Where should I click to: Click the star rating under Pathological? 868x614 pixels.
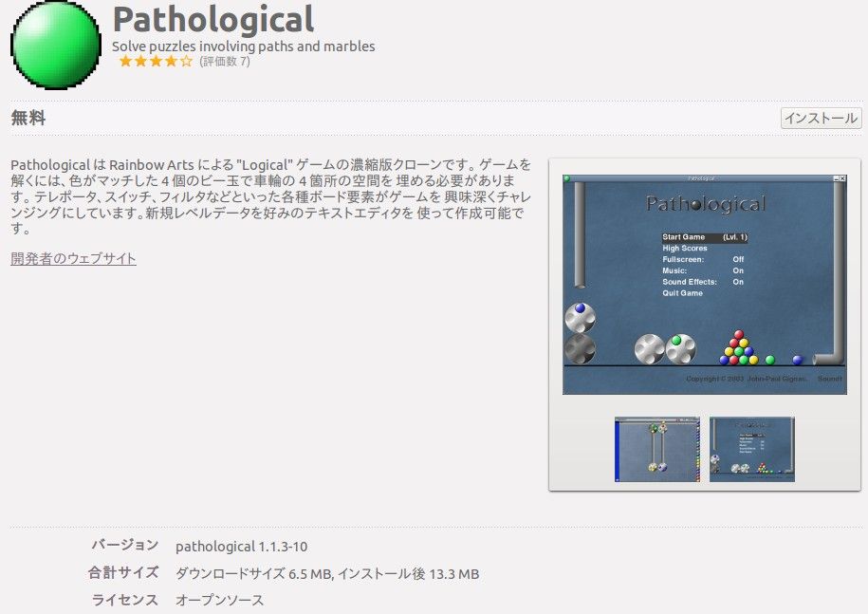156,61
